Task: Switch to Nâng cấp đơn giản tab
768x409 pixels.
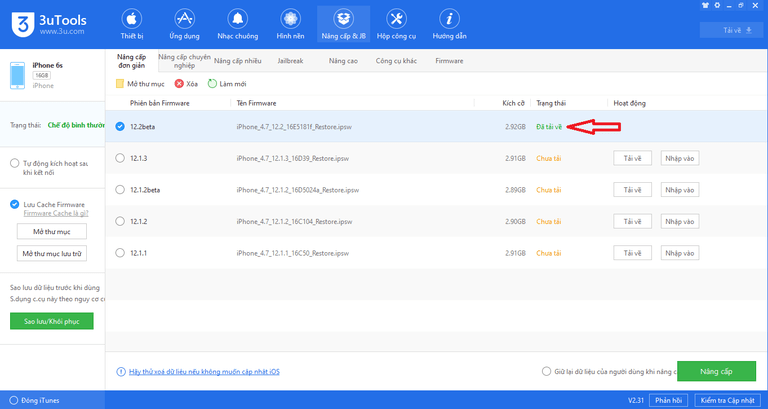Action: (x=131, y=61)
